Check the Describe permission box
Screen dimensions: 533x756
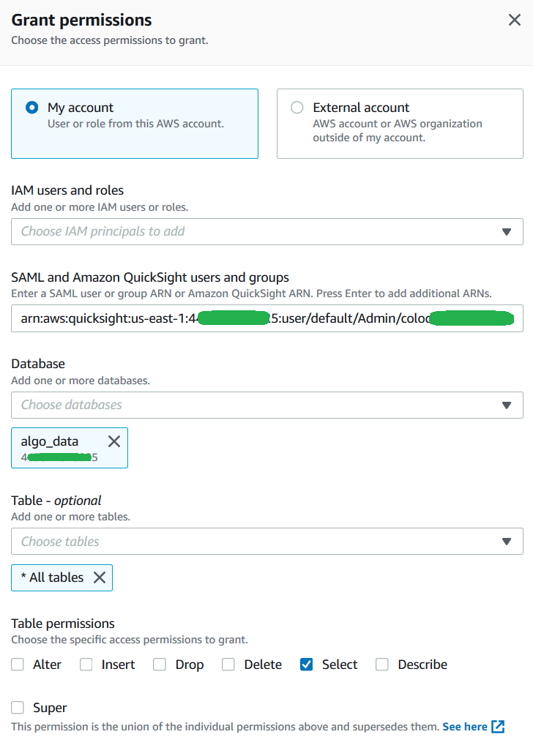(382, 665)
